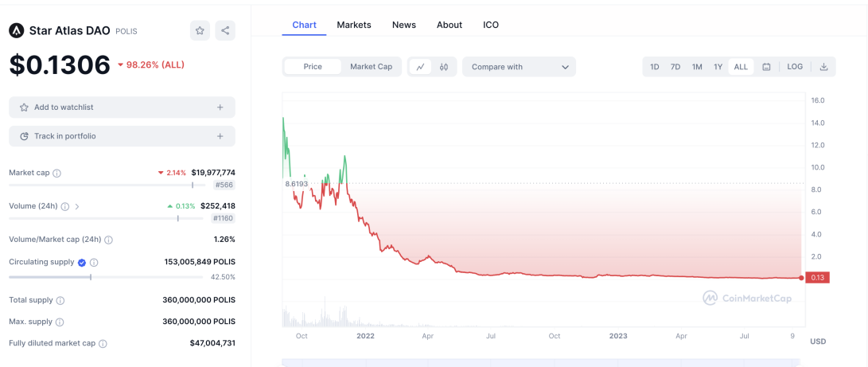The height and width of the screenshot is (367, 868).
Task: Toggle LOG scale on the chart
Action: coord(795,67)
